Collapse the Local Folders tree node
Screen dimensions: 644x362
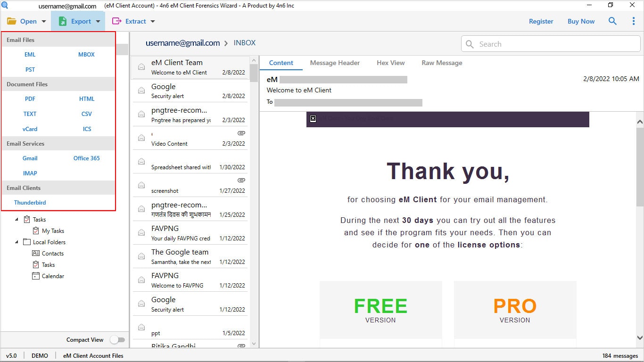click(17, 242)
